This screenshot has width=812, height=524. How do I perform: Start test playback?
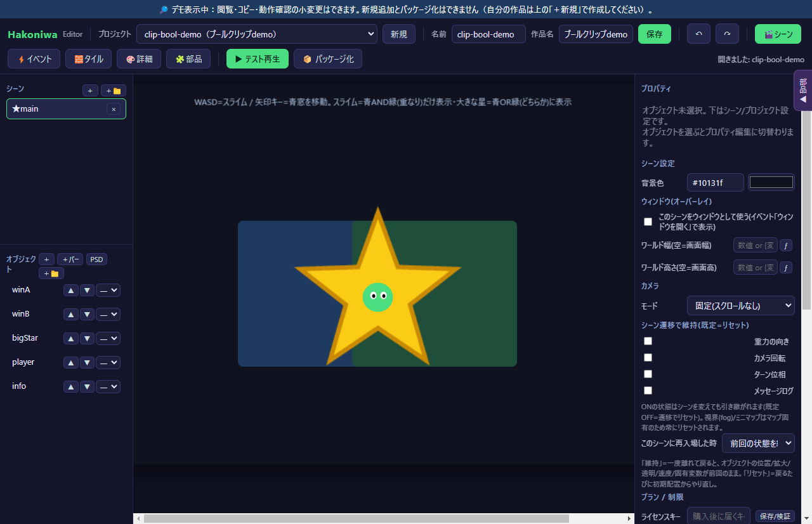(258, 59)
